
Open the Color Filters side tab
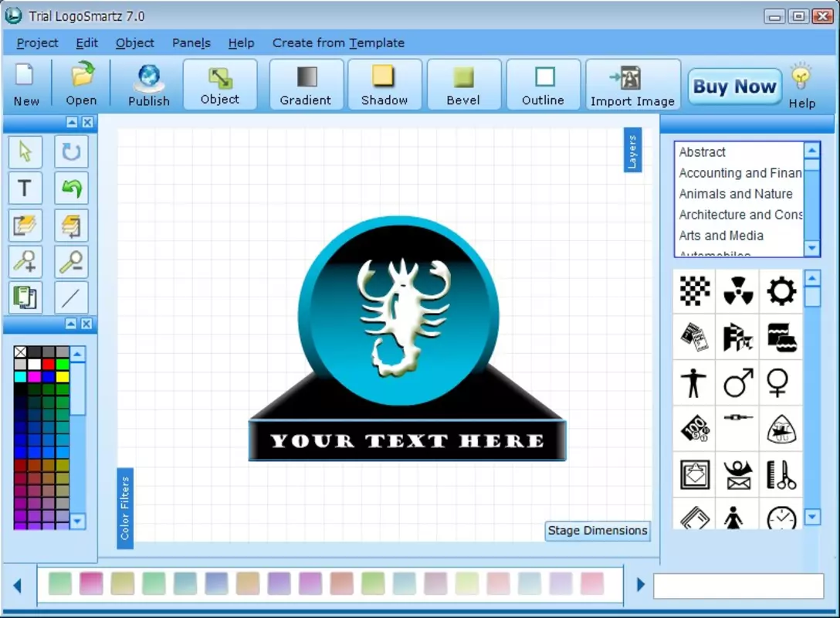point(125,508)
